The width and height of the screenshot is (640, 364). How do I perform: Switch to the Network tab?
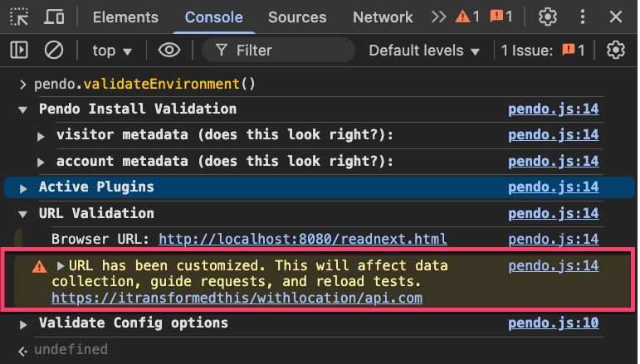(x=383, y=17)
